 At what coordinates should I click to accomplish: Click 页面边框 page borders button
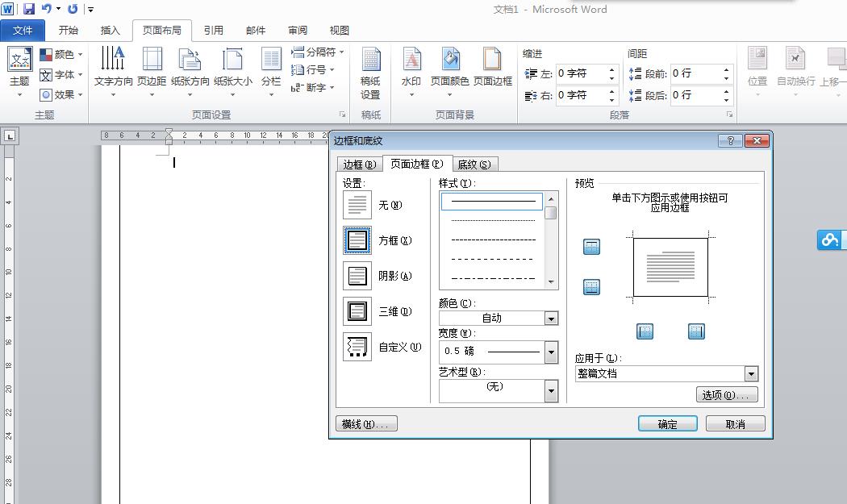point(493,68)
